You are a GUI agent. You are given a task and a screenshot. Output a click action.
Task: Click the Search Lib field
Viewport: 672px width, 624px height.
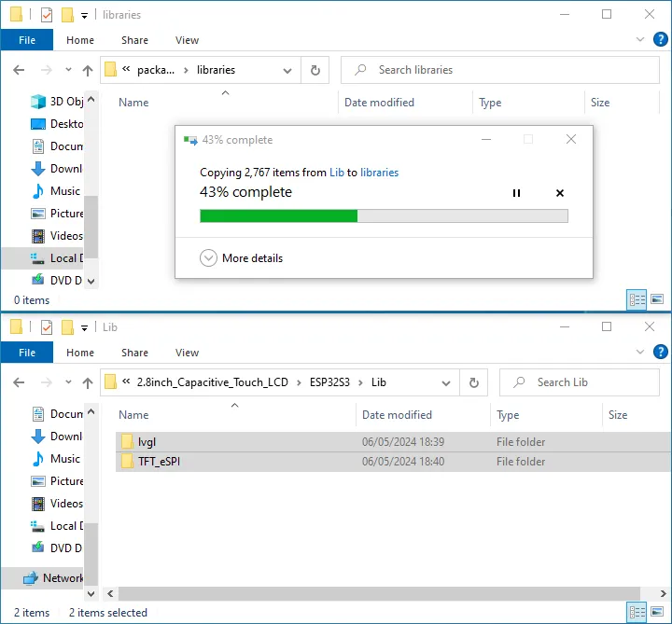click(580, 382)
